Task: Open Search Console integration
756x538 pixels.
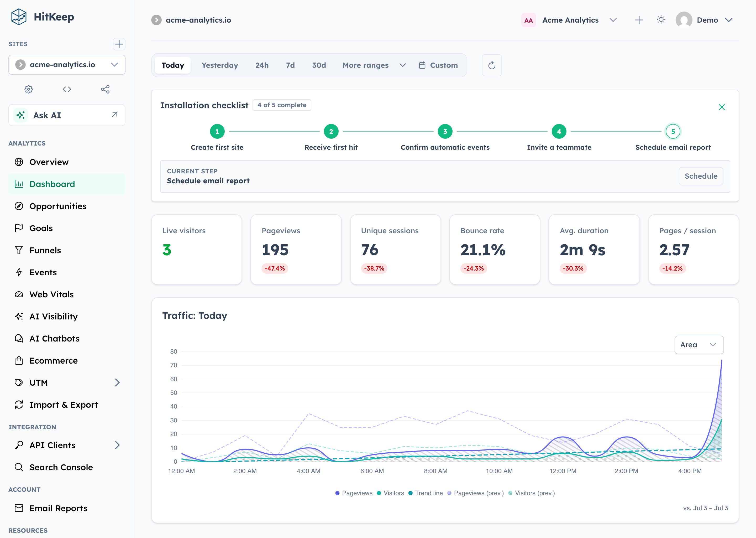Action: [67, 467]
